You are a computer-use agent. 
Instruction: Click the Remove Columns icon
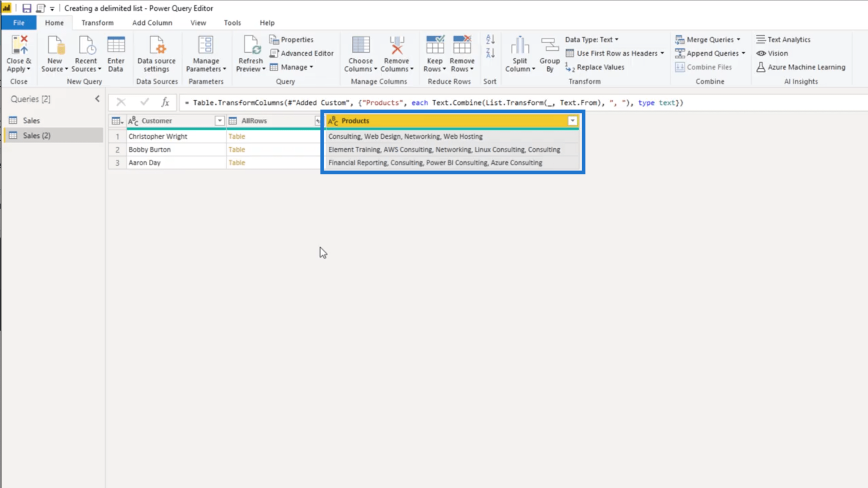click(x=397, y=45)
